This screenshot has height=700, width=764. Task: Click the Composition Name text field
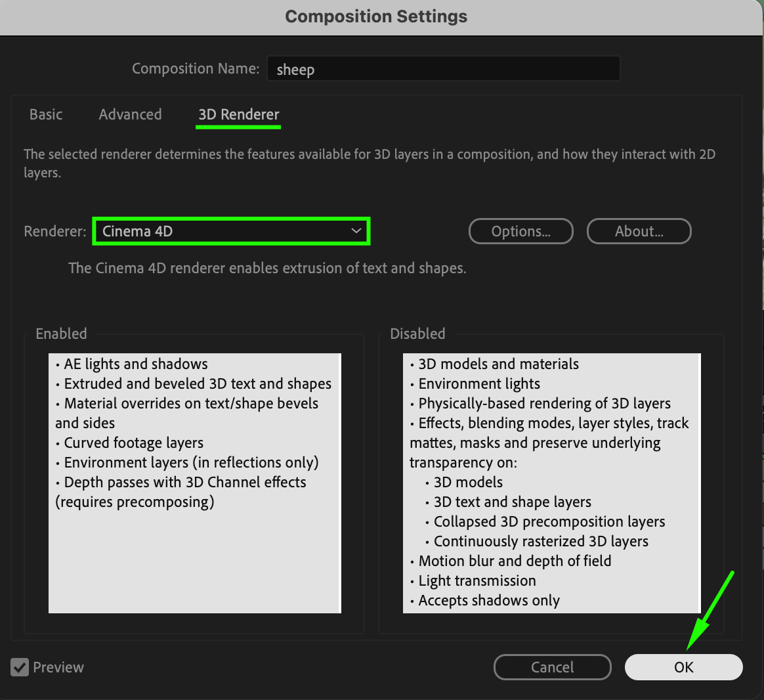(x=443, y=69)
